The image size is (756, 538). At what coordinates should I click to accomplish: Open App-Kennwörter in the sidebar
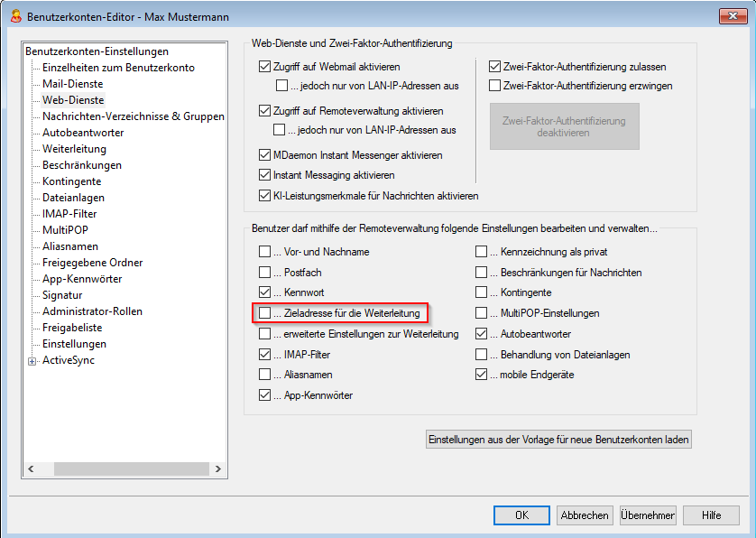(x=82, y=279)
